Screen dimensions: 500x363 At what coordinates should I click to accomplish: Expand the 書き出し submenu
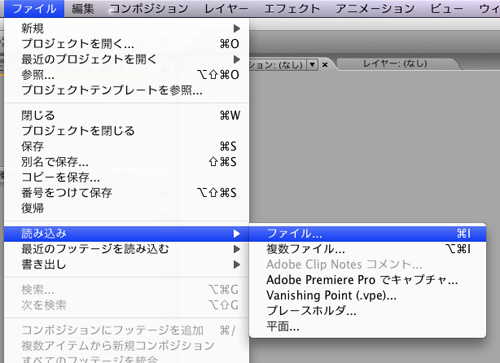click(127, 265)
